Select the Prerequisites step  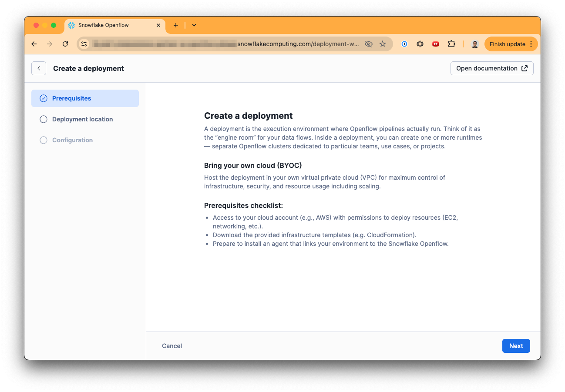(x=85, y=98)
